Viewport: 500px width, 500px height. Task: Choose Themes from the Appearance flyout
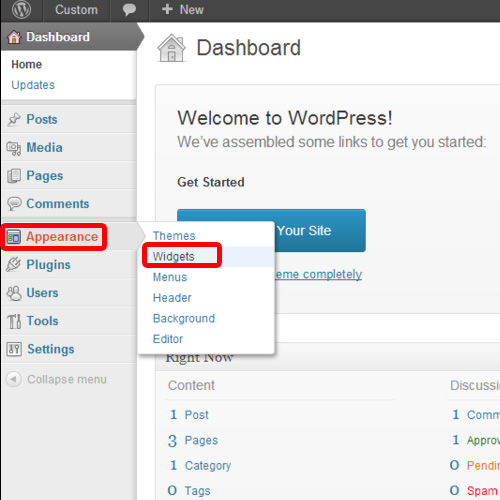[x=174, y=236]
